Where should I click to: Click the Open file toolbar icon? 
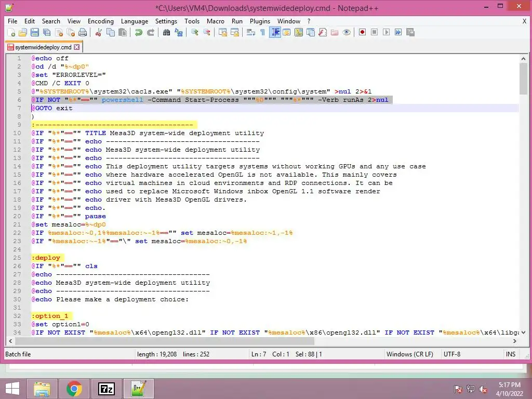point(23,32)
